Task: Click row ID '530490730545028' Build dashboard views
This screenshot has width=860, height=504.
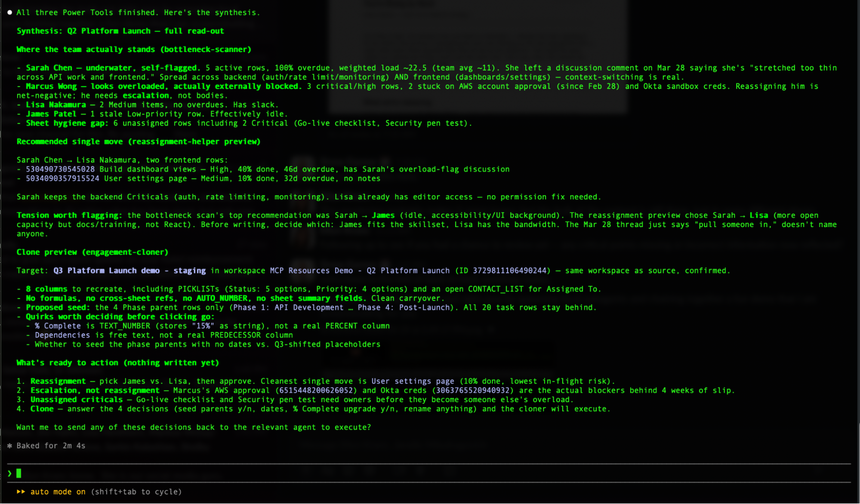Action: [60, 169]
